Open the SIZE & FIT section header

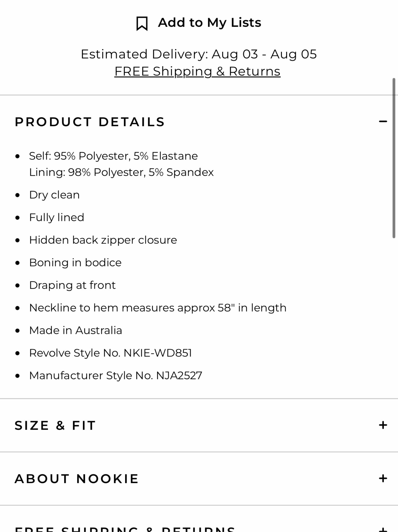point(55,425)
